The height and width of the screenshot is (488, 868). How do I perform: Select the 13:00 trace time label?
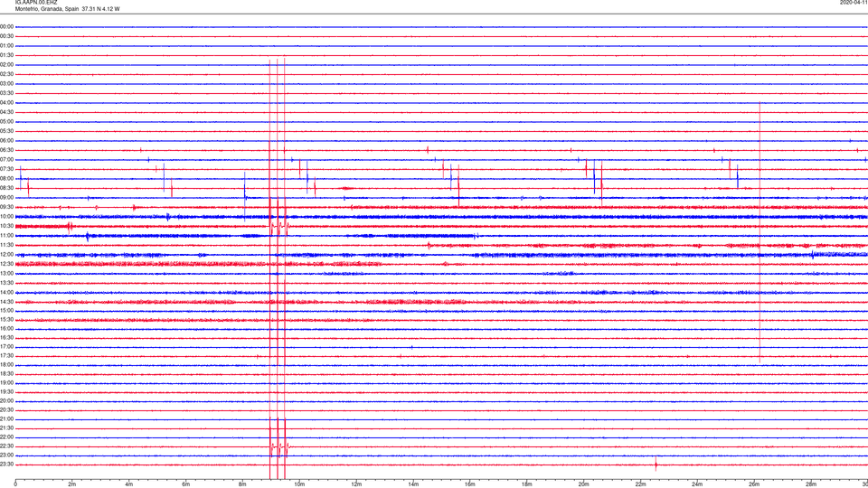(x=6, y=273)
